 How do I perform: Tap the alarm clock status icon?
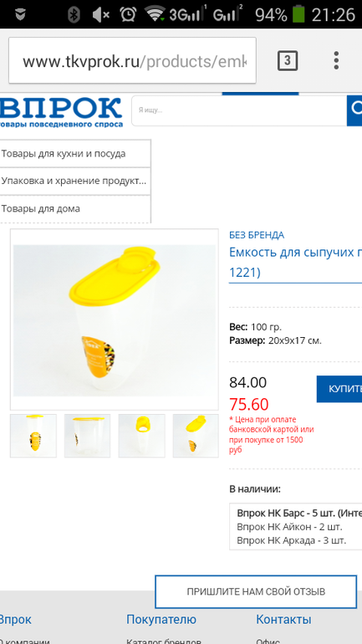pos(128,14)
